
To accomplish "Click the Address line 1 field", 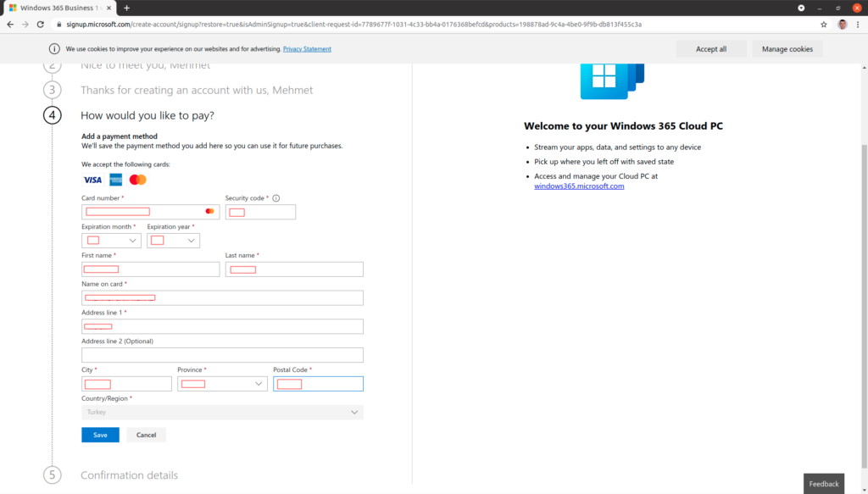I will [223, 326].
